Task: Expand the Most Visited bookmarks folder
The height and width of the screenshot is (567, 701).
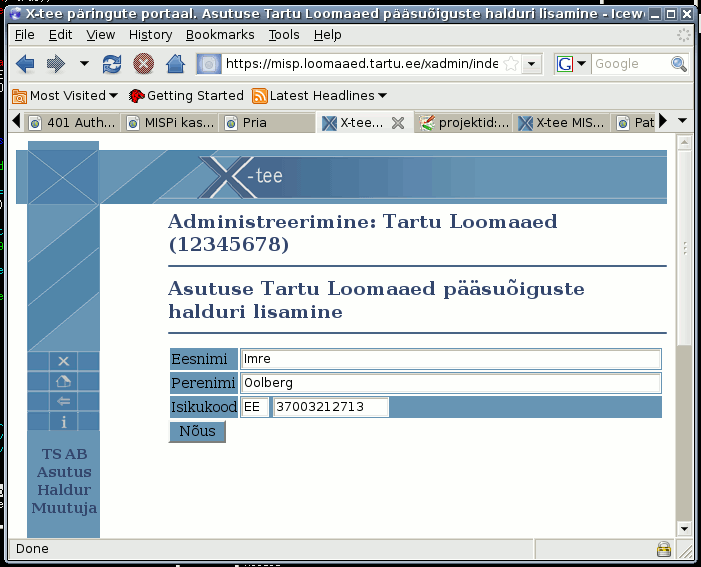Action: point(65,96)
